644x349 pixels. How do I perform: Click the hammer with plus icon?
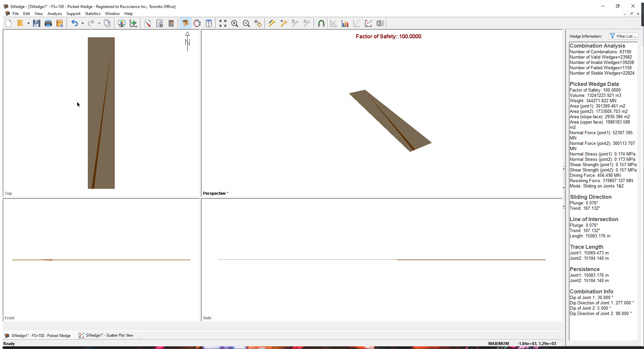point(283,23)
